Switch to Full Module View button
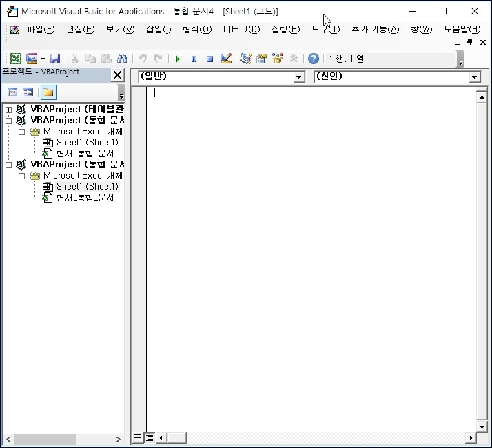Screen dimensions: 492x448 click(149, 437)
